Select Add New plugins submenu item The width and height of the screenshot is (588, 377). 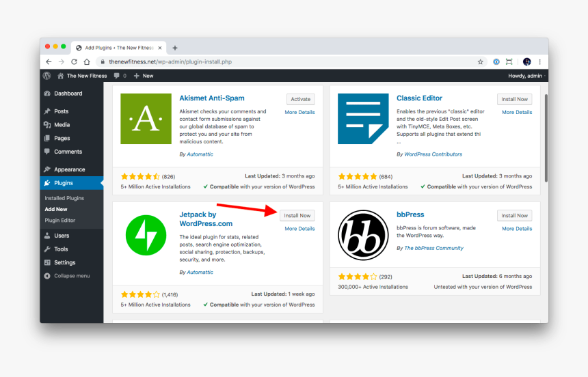(56, 209)
